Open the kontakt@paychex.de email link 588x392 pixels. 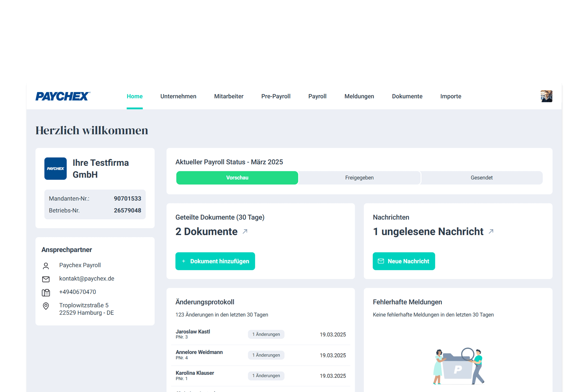click(x=86, y=278)
